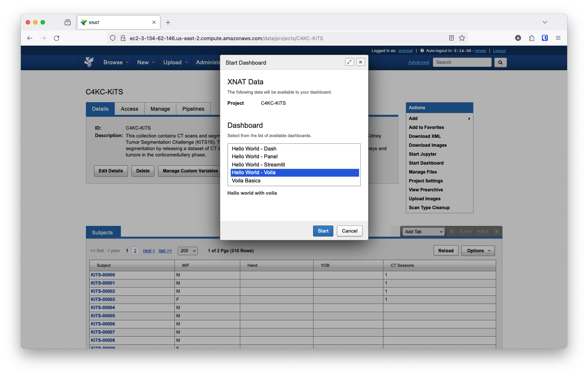Reload the browser page
588x376 pixels.
pyautogui.click(x=57, y=38)
